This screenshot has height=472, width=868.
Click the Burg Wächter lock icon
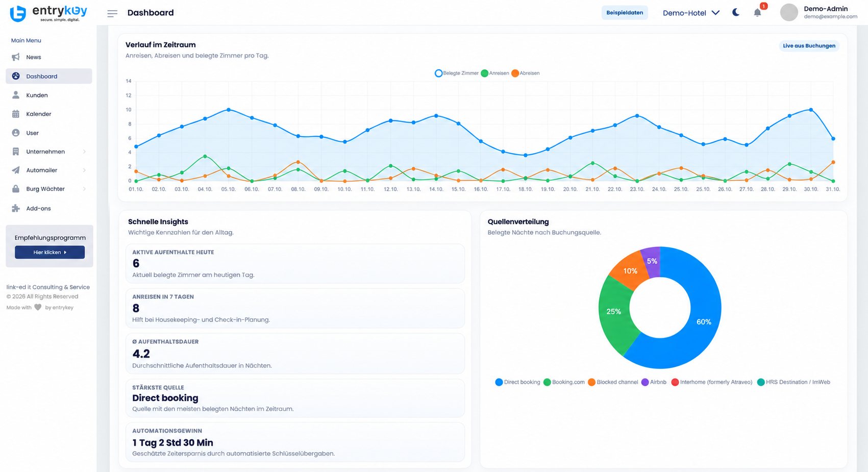pos(16,189)
